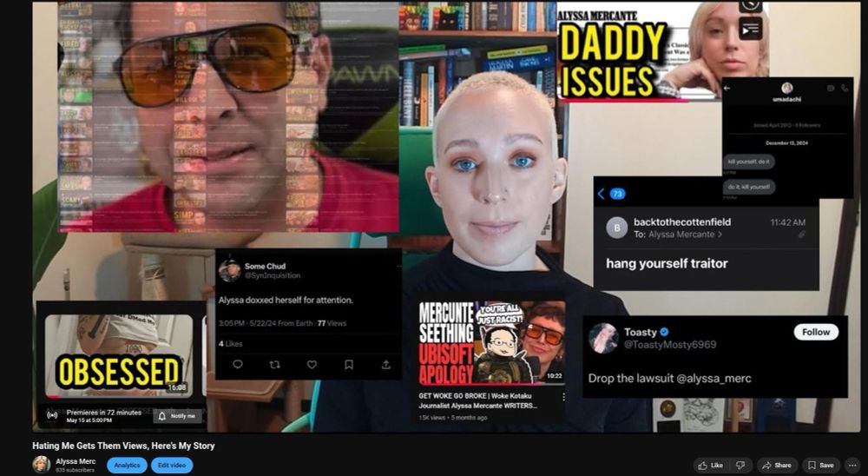868x476 pixels.
Task: Save the video to a playlist
Action: (821, 466)
